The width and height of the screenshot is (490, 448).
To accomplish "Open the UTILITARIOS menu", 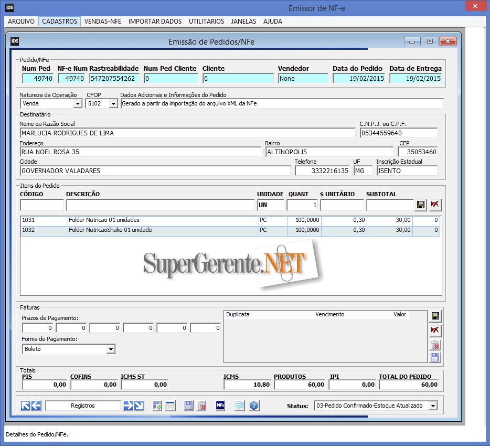I will point(207,21).
